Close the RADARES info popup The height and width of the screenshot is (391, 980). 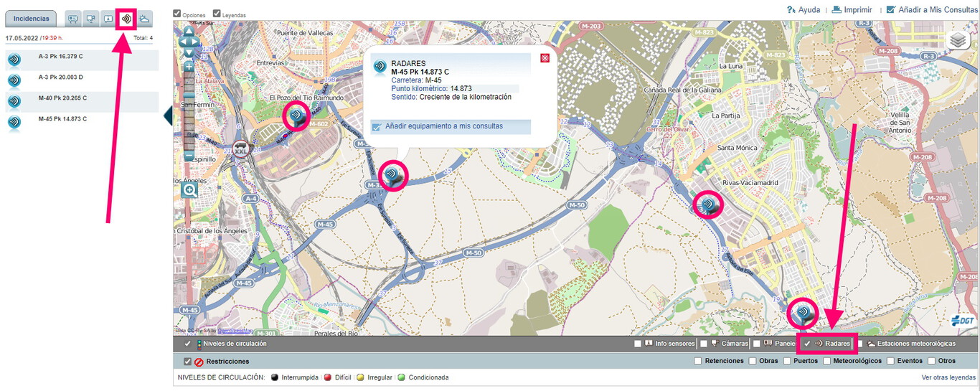coord(545,58)
